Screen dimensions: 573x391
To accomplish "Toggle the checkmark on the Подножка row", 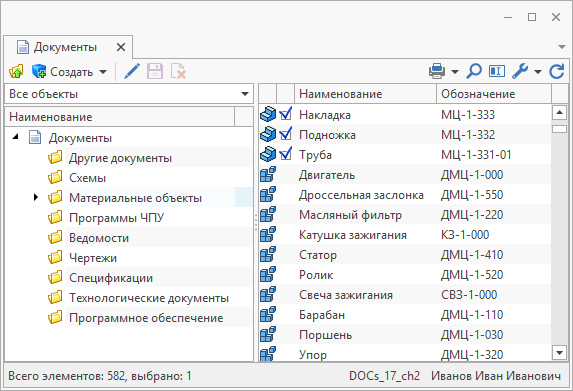I will click(285, 134).
